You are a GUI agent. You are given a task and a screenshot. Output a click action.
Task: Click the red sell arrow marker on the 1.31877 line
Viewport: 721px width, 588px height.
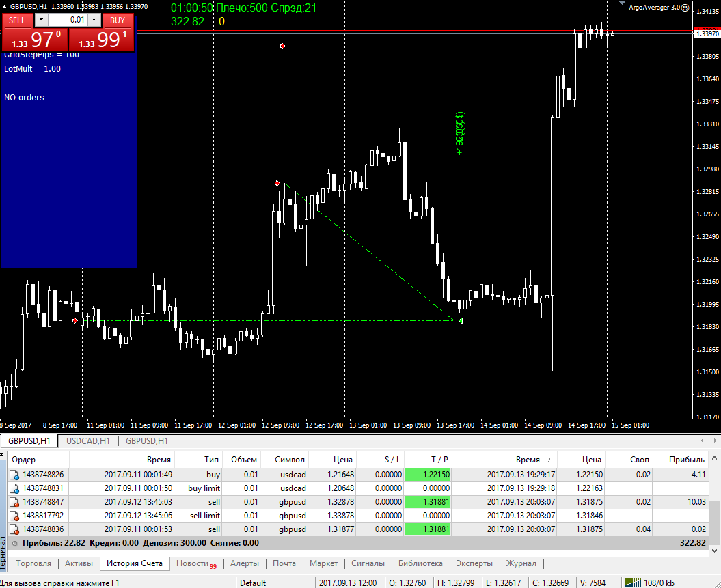click(x=75, y=321)
